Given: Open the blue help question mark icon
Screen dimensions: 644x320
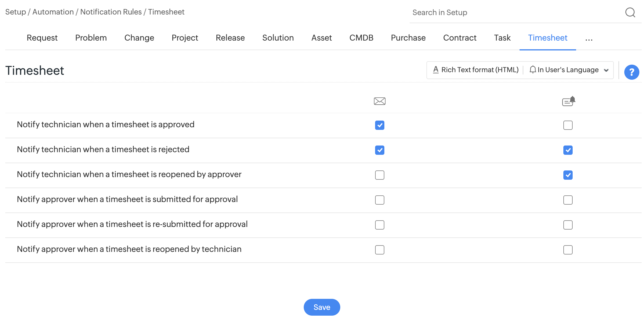Looking at the screenshot, I should [632, 72].
